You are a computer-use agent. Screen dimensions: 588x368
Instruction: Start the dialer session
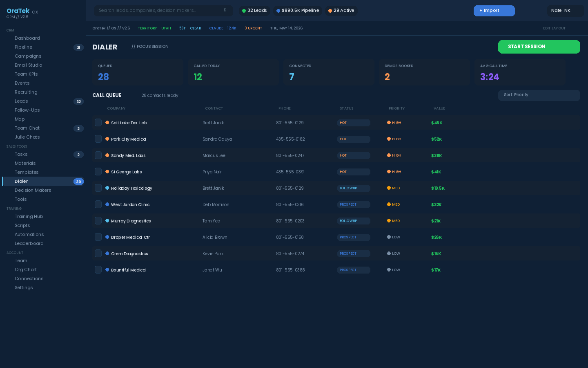coord(539,47)
